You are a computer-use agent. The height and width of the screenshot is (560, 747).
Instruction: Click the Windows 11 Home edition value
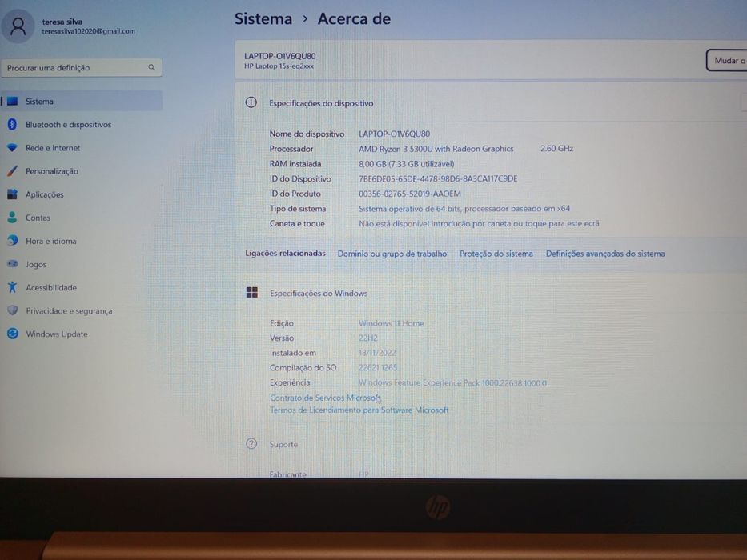[x=392, y=323]
